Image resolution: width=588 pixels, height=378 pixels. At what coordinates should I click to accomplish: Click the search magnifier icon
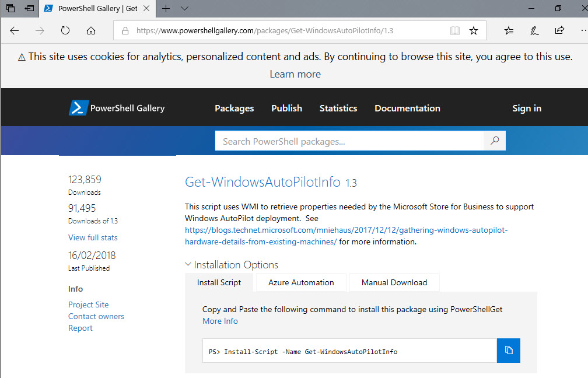tap(494, 141)
